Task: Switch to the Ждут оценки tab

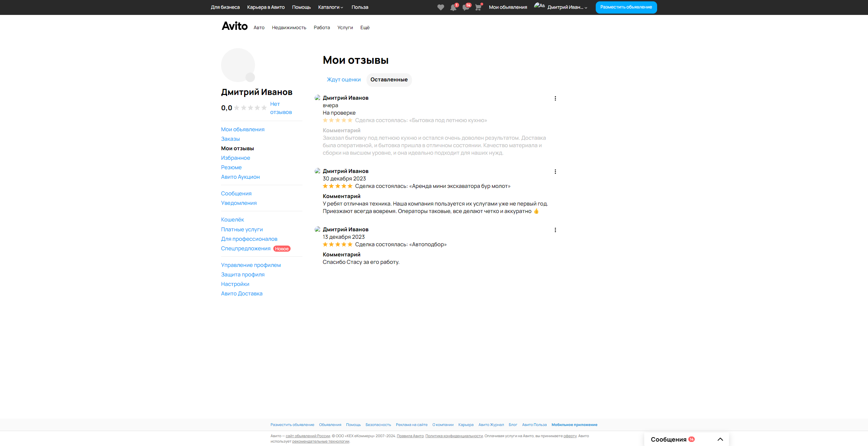Action: tap(343, 80)
